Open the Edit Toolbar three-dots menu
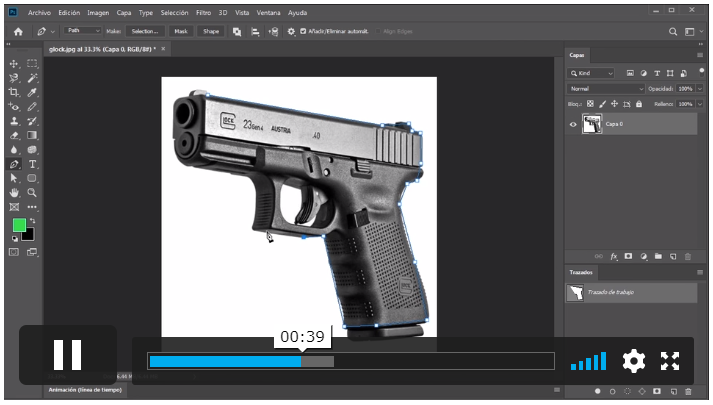 32,207
